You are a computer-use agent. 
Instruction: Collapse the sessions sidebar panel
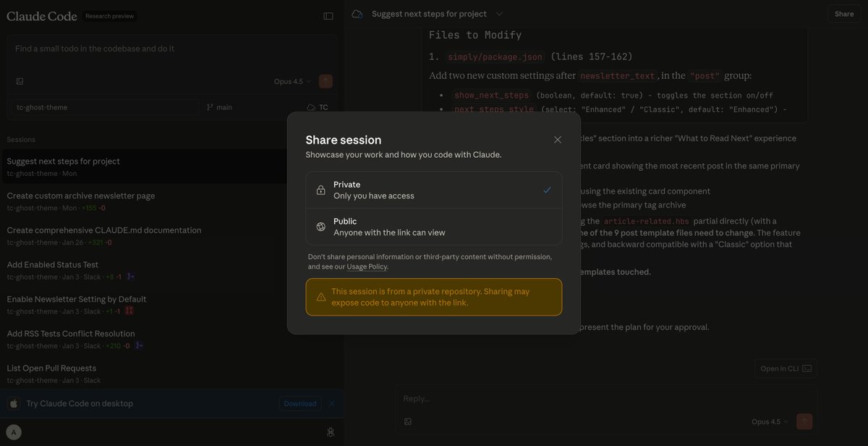pos(327,14)
